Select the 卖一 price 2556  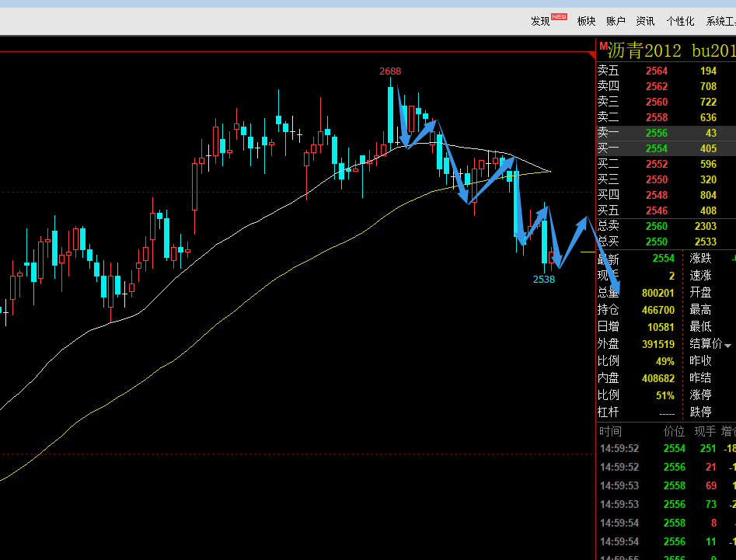[656, 133]
